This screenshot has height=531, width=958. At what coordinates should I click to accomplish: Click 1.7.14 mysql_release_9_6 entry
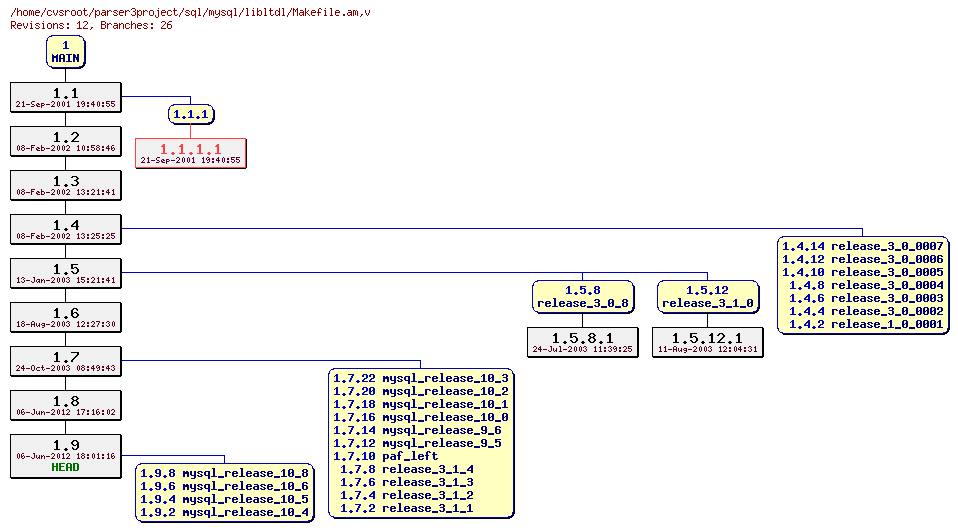point(417,430)
